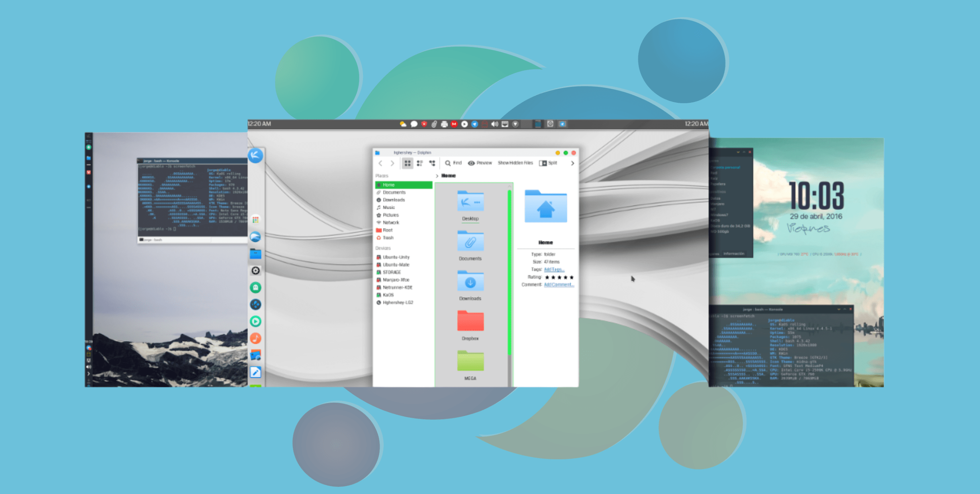
Task: Open Pictures in Places sidebar
Action: point(404,215)
